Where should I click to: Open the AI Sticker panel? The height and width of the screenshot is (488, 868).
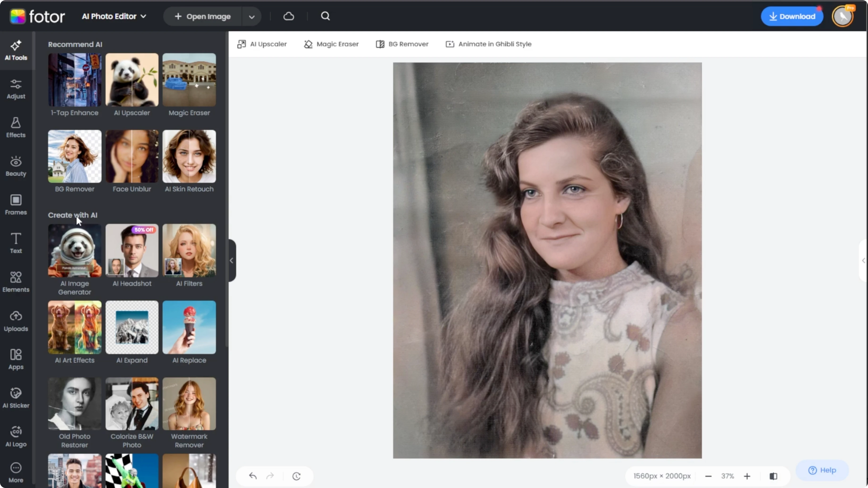point(16,398)
